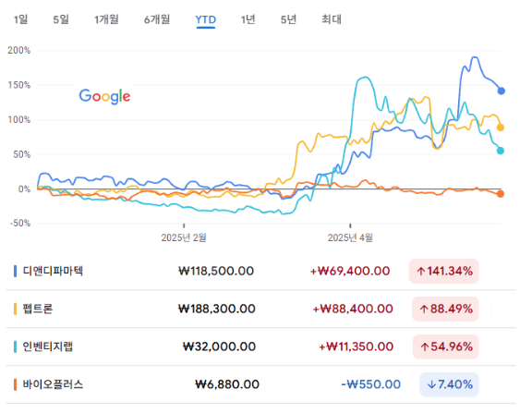Screen dimensions: 532x413
Task: Click the +₩69,400.00 change value
Action: 350,271
